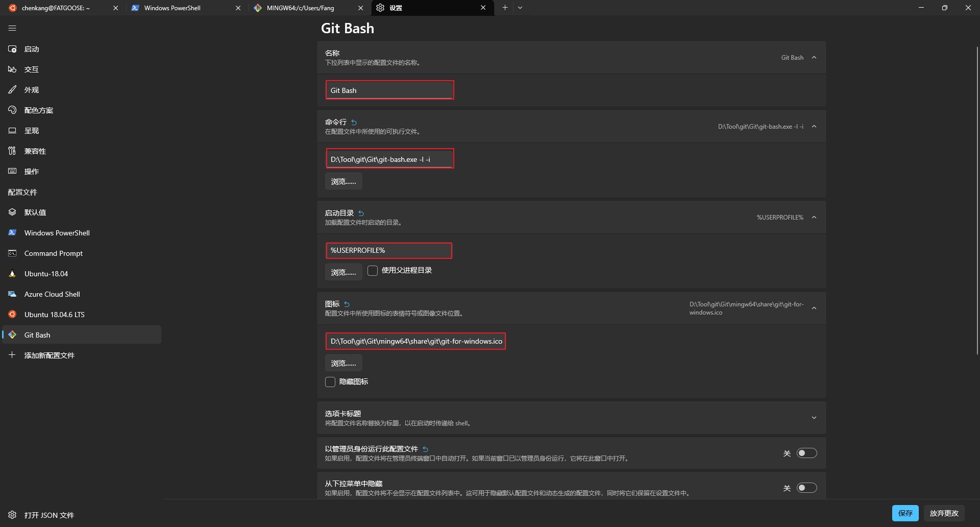Close the Windows PowerShell tab

[x=238, y=8]
